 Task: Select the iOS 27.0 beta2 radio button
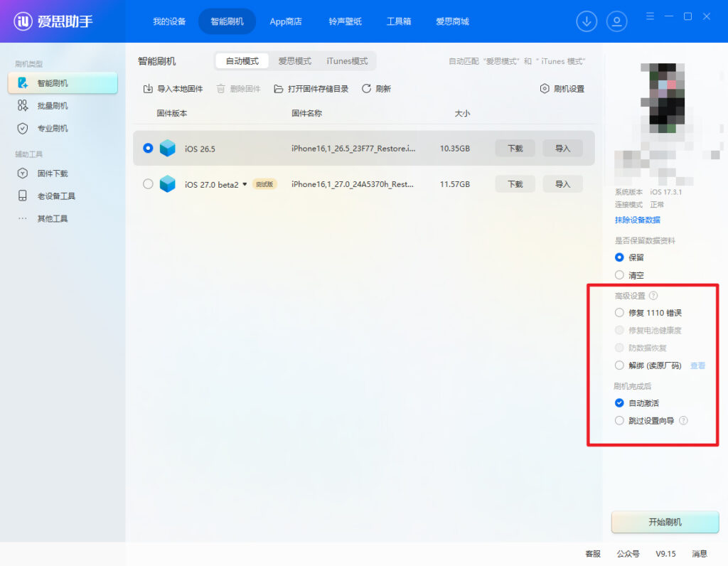coord(148,184)
